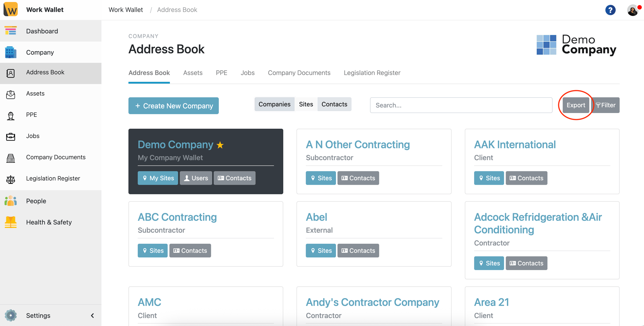Open the Work Wallet logo
This screenshot has width=644, height=326.
coord(11,9)
